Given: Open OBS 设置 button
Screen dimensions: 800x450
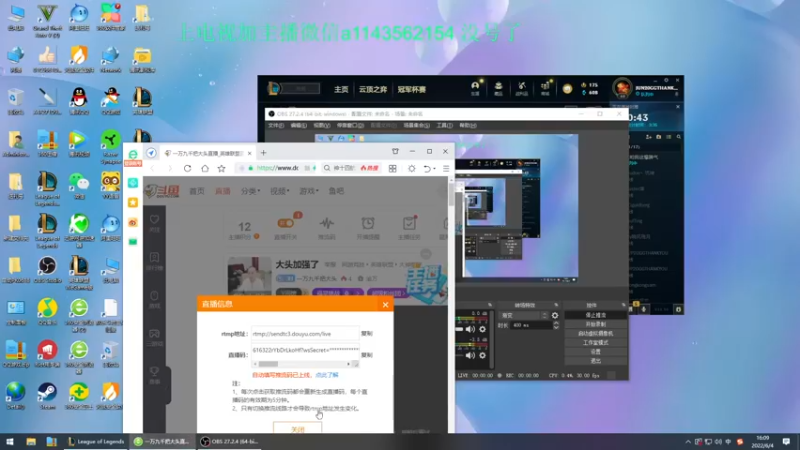Looking at the screenshot, I should click(x=595, y=352).
